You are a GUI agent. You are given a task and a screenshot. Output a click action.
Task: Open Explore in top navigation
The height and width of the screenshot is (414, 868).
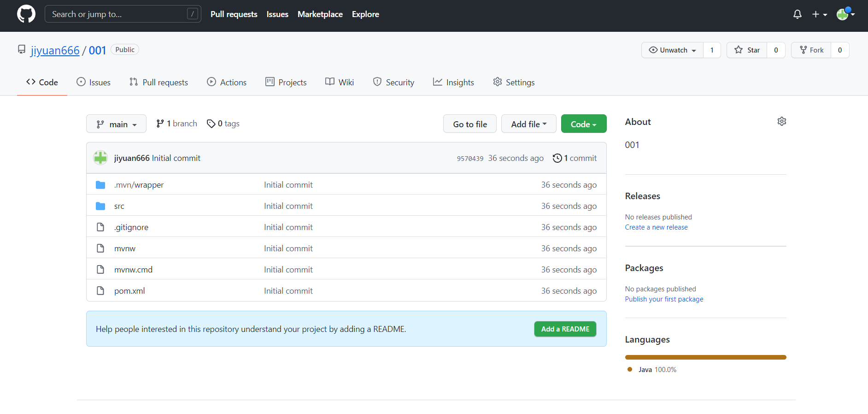365,14
